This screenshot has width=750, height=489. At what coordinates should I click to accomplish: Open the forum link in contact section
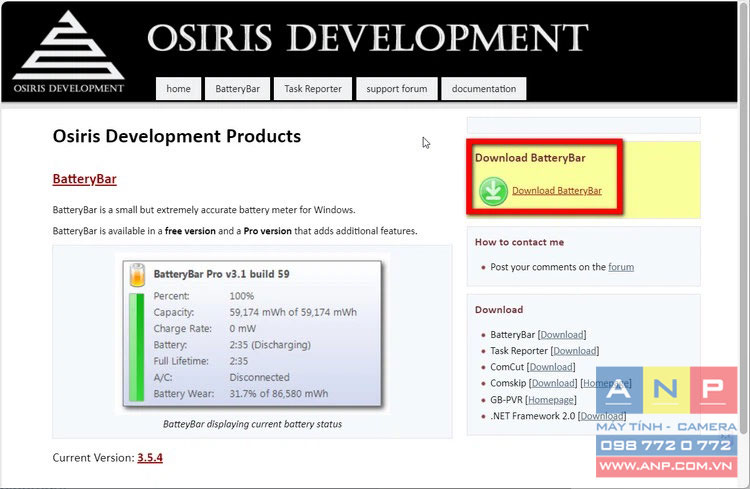[621, 267]
